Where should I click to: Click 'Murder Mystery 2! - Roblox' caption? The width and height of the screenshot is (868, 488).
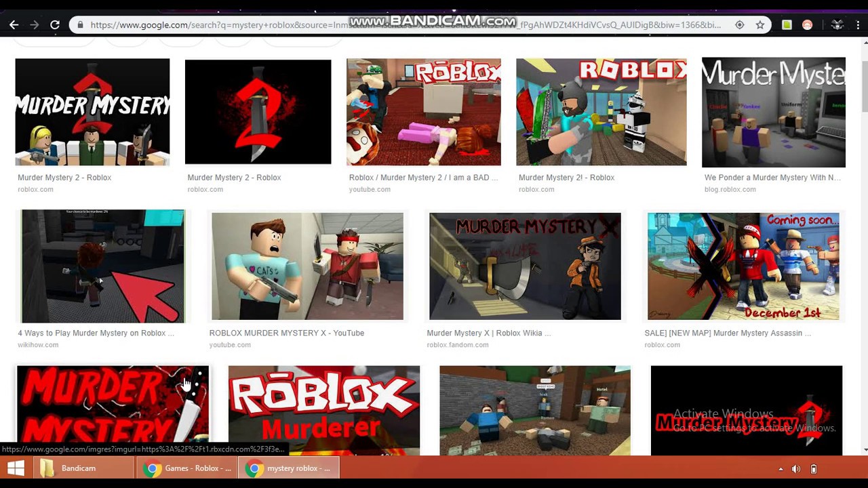pyautogui.click(x=566, y=178)
